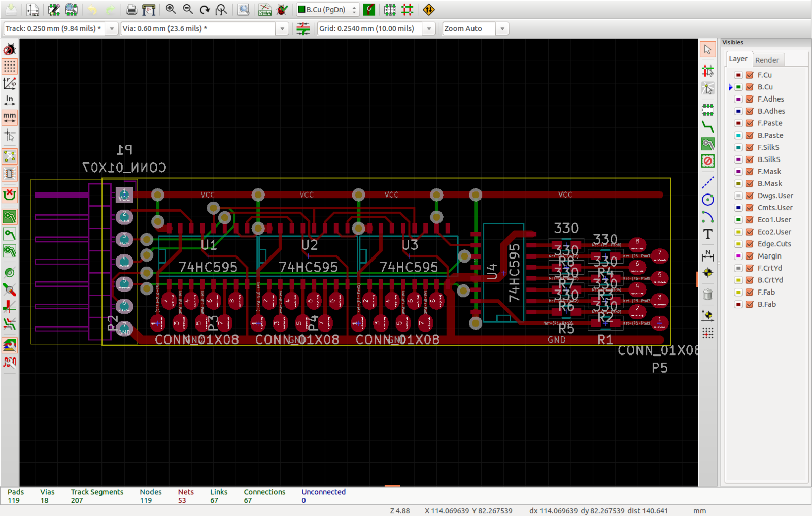Click the B.Paste layer color swatch
This screenshot has width=812, height=516.
(738, 135)
